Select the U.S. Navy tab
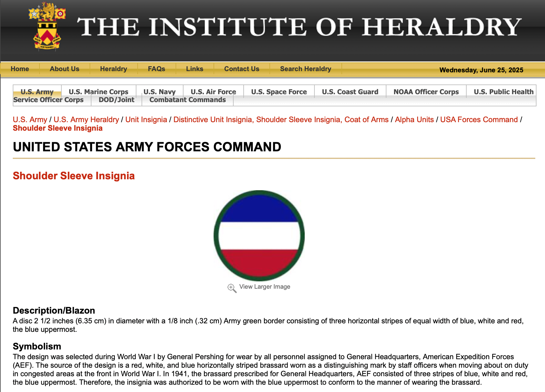 tap(159, 91)
